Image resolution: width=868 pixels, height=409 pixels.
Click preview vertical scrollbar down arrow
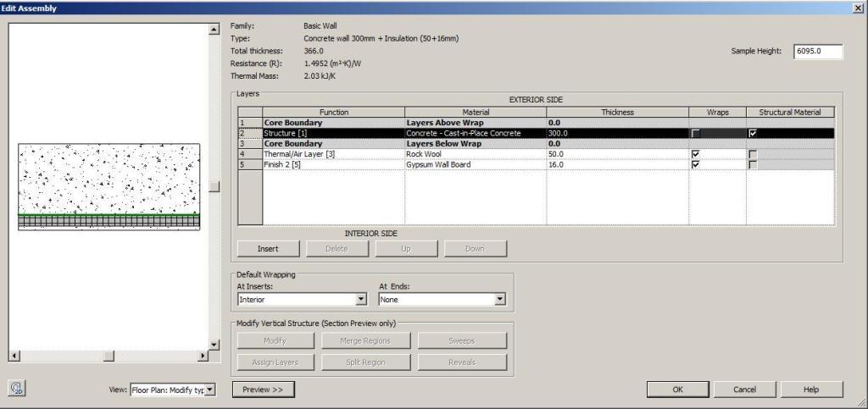coord(214,345)
